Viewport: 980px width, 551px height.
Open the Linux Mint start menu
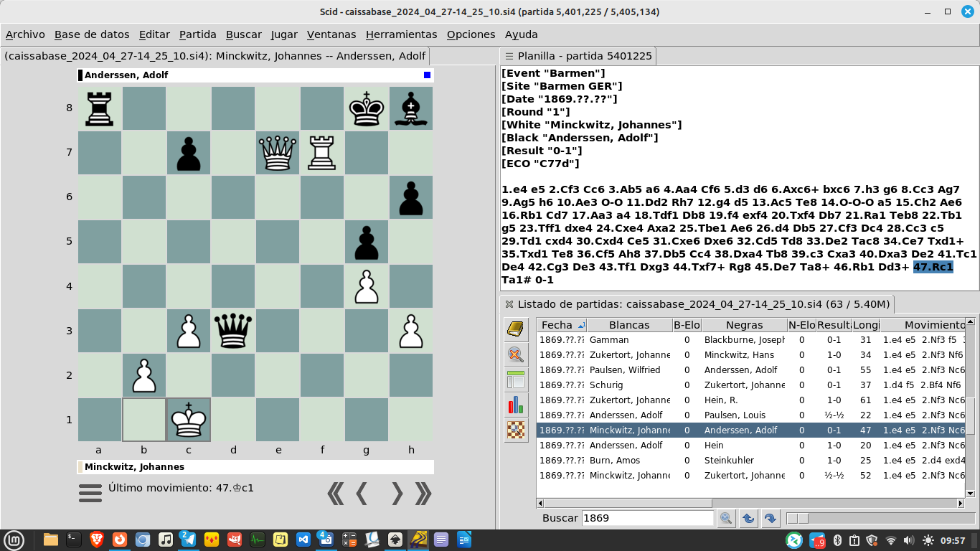pyautogui.click(x=14, y=540)
